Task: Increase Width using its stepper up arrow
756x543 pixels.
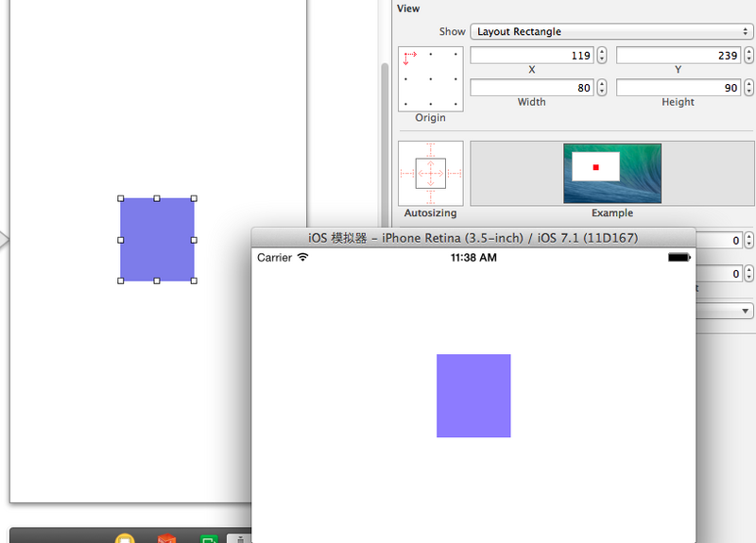Action: [602, 84]
